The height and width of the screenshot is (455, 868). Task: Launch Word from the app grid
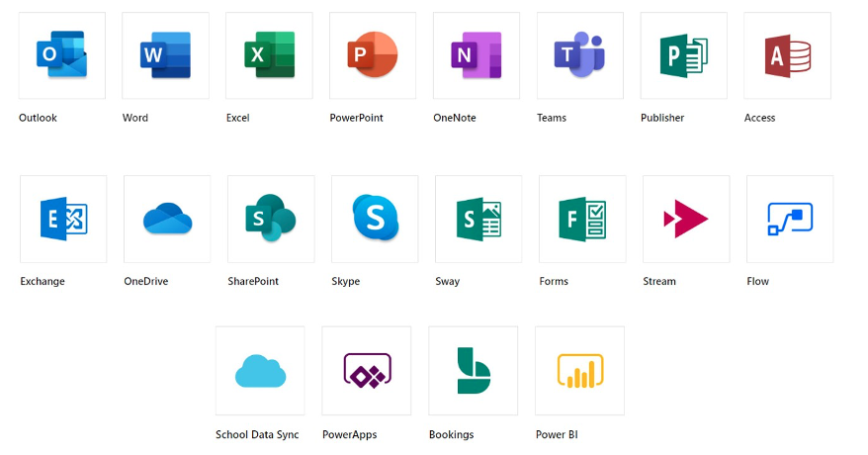(x=165, y=55)
